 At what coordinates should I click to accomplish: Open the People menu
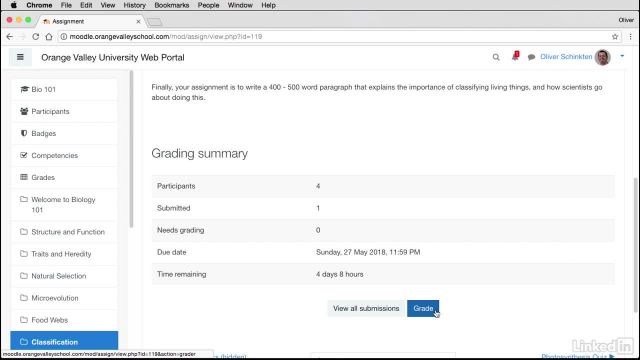209,5
